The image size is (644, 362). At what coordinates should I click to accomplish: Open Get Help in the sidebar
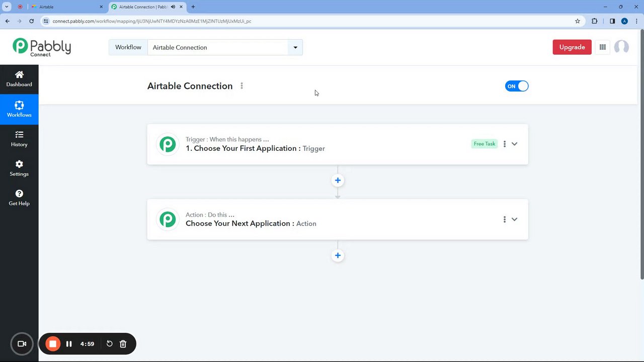coord(19,198)
